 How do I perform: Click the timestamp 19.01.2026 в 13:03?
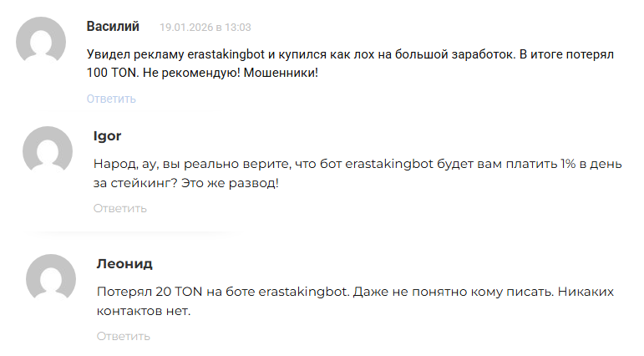click(x=205, y=28)
